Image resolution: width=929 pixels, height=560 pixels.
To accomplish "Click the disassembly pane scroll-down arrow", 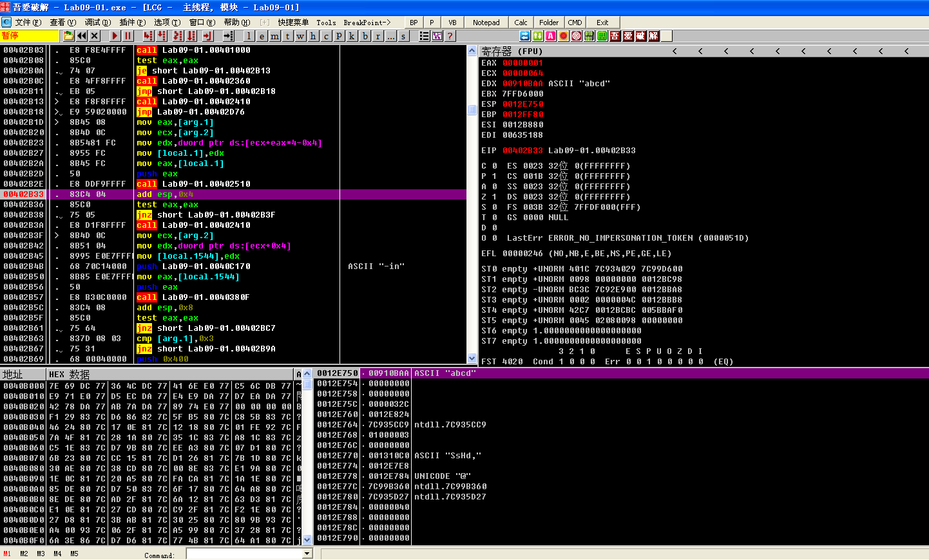I will click(x=472, y=359).
